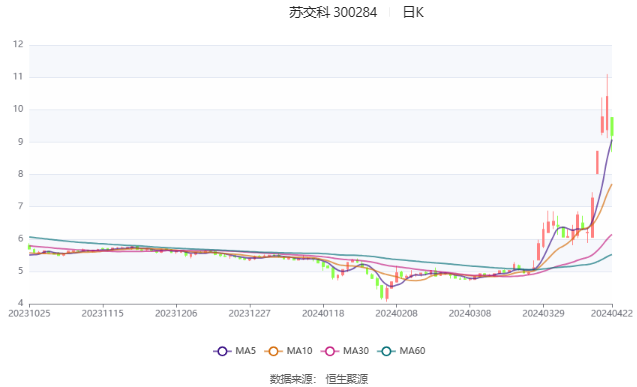
Task: Click the y-axis value 7
Action: click(x=20, y=206)
